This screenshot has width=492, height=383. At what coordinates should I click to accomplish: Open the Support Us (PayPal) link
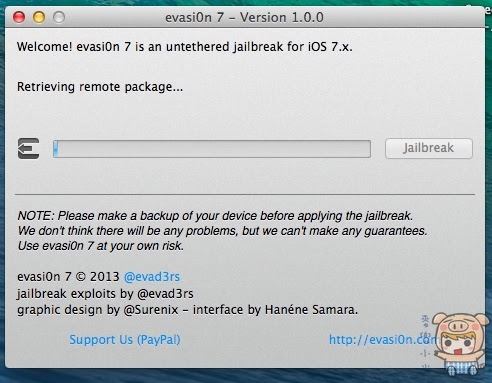(x=125, y=340)
